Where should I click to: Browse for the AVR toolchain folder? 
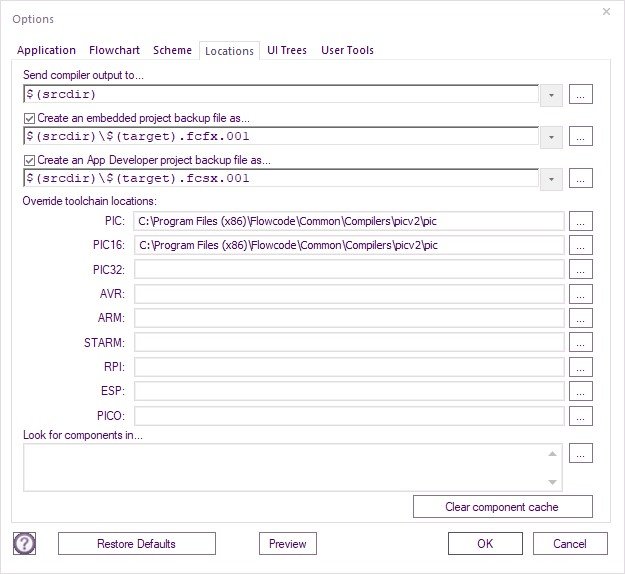coord(581,293)
